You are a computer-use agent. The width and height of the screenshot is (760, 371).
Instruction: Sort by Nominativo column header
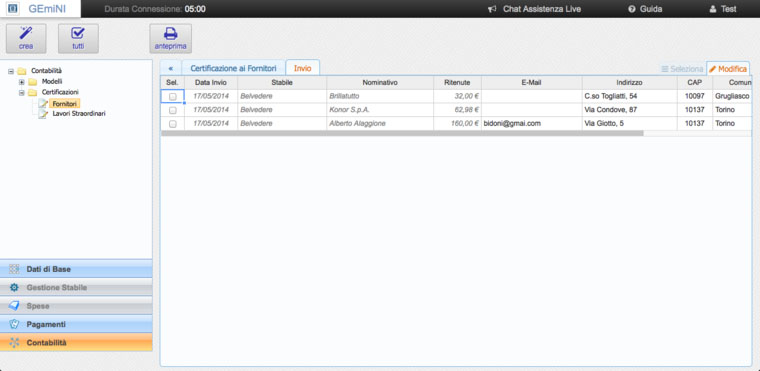tap(380, 82)
